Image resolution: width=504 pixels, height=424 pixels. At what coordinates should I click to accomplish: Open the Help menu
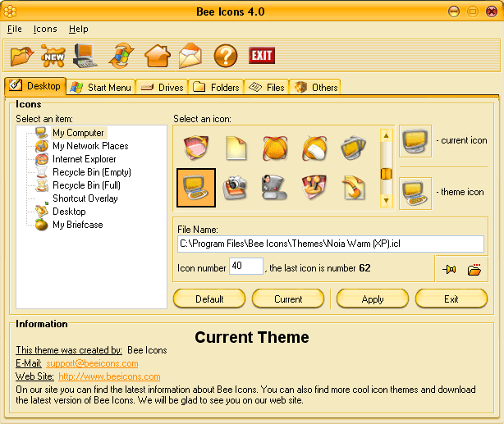79,29
